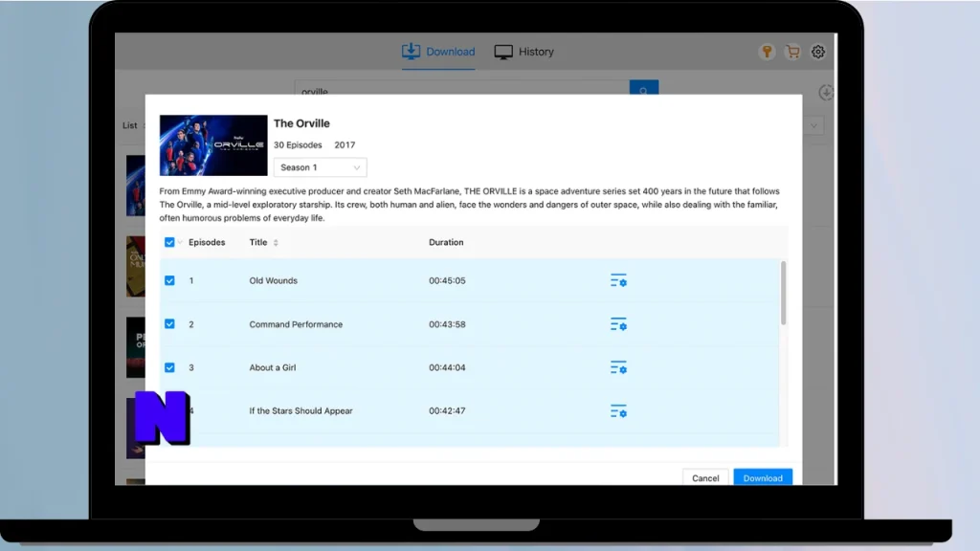Click 'If the Stars Should Appear' title
Image resolution: width=980 pixels, height=551 pixels.
coord(301,411)
